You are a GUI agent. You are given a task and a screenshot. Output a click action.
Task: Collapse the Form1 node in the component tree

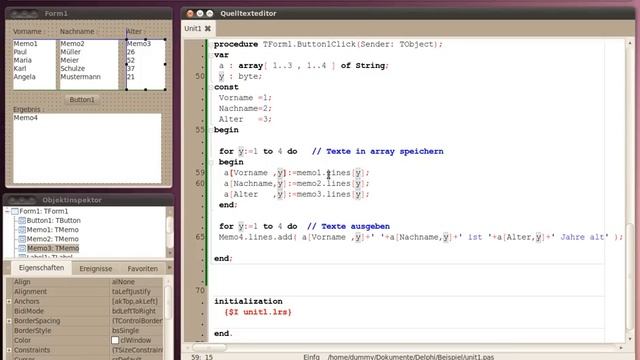(x=7, y=211)
